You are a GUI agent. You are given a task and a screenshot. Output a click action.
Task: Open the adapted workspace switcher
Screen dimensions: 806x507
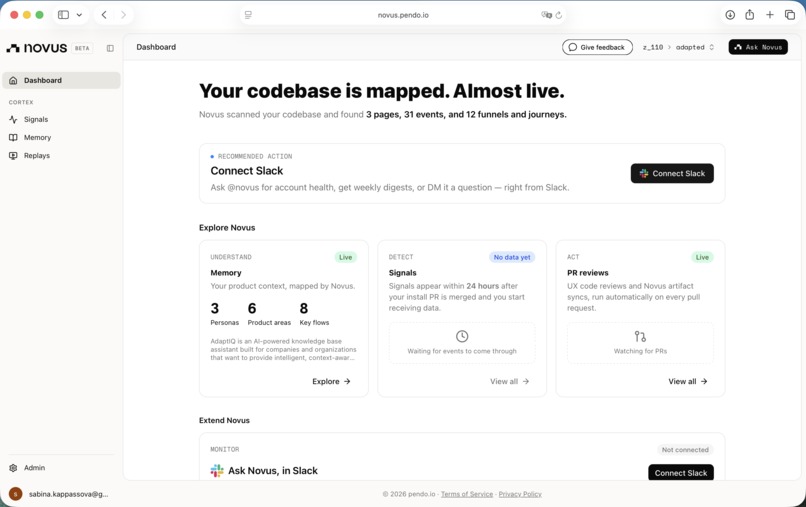click(x=694, y=47)
